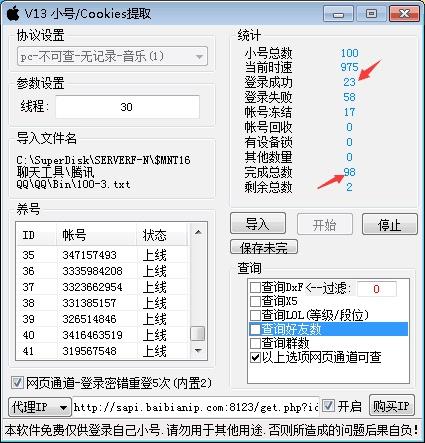Screen dimensions: 425x443
Task: Click the 小号总数 value 100
Action: (349, 53)
